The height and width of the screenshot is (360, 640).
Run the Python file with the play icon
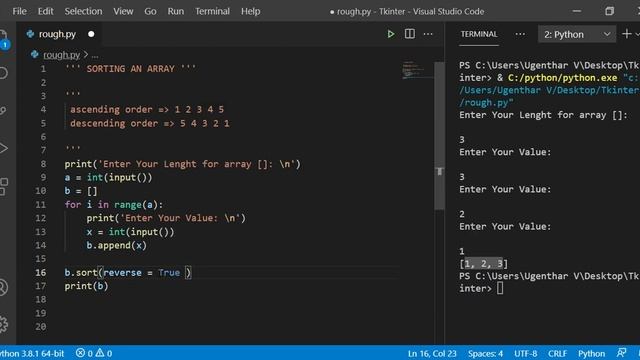tap(391, 34)
